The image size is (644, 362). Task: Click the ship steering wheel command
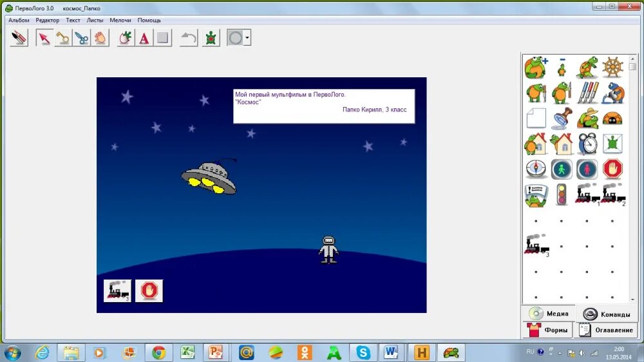coord(612,67)
